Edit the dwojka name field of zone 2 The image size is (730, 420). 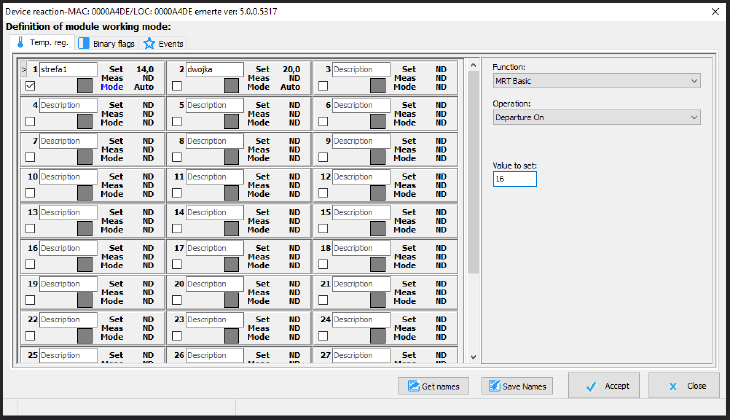point(215,69)
